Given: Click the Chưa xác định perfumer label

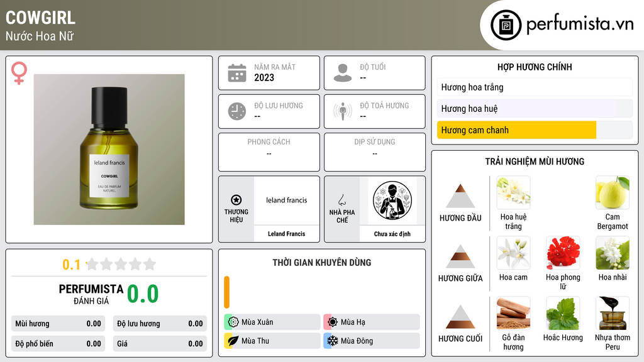Looking at the screenshot, I should click(x=392, y=234).
